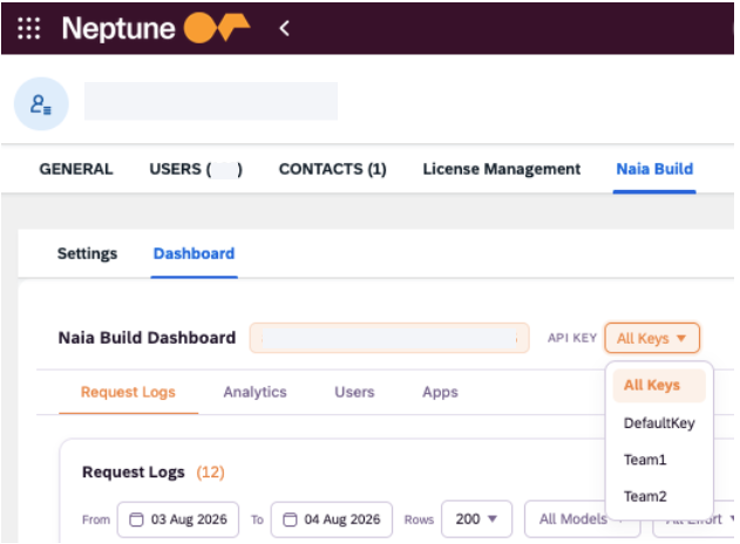Open the USERS tab
Image resolution: width=740 pixels, height=544 pixels.
click(x=196, y=169)
